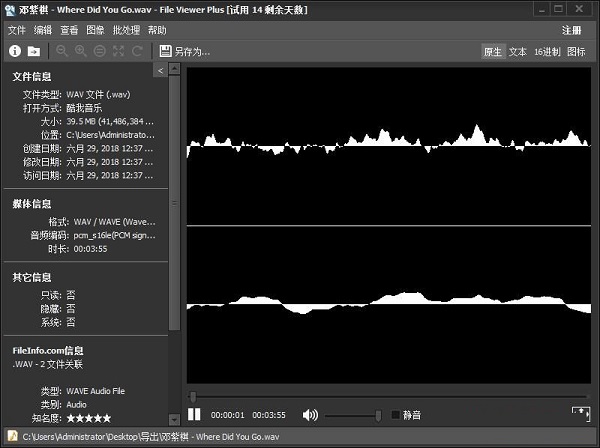Click the speaker volume icon
Image resolution: width=600 pixels, height=448 pixels.
(310, 415)
